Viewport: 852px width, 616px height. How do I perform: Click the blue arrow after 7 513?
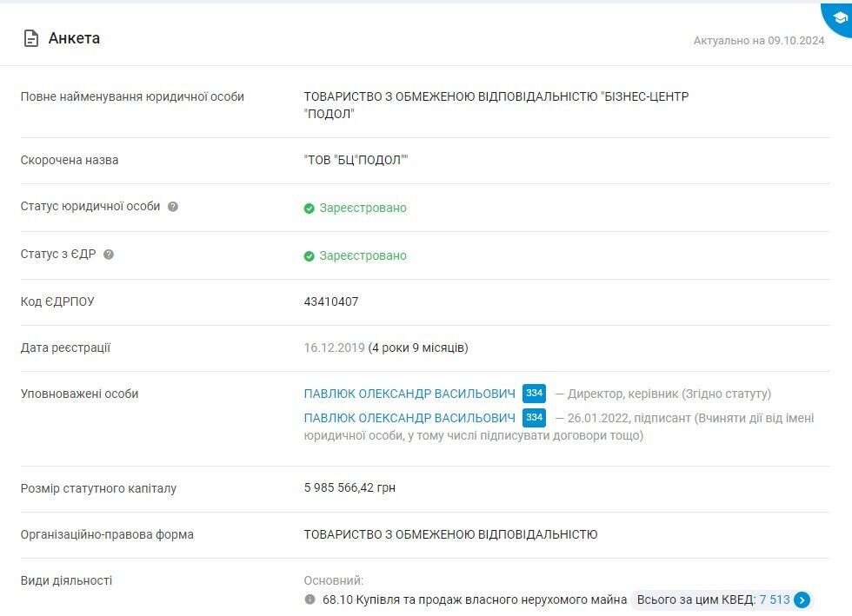802,599
